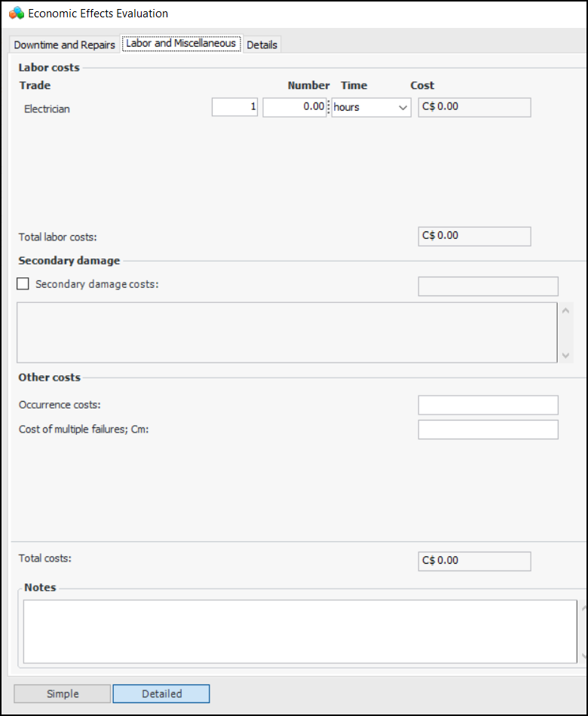The height and width of the screenshot is (716, 588).
Task: Click the Cost of multiple failures field
Action: (488, 430)
